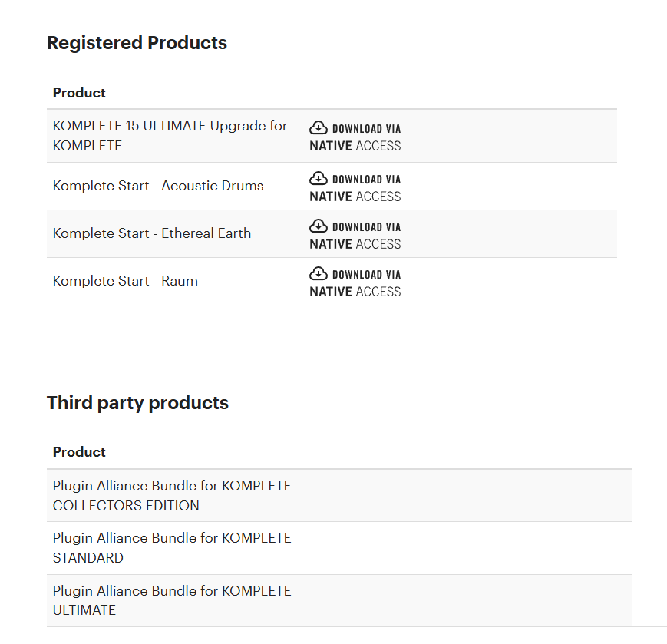The image size is (667, 644).
Task: Select the Komplete Start - Ethereal Earth entry
Action: [151, 233]
